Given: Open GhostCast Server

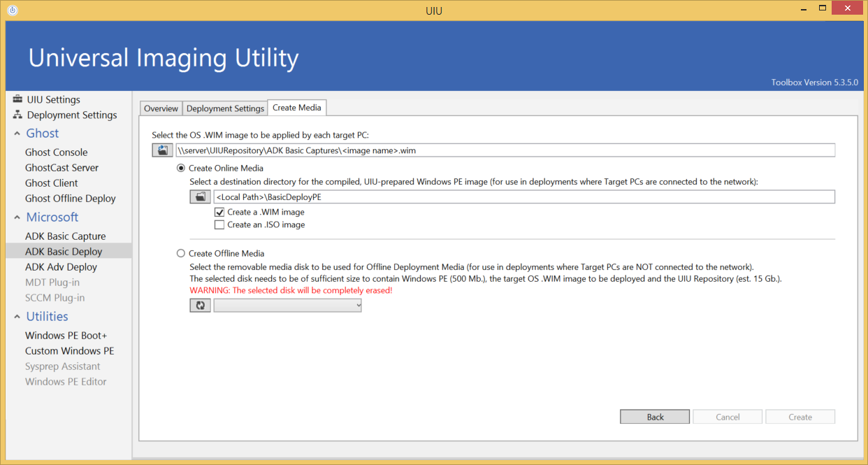Looking at the screenshot, I should [x=62, y=168].
